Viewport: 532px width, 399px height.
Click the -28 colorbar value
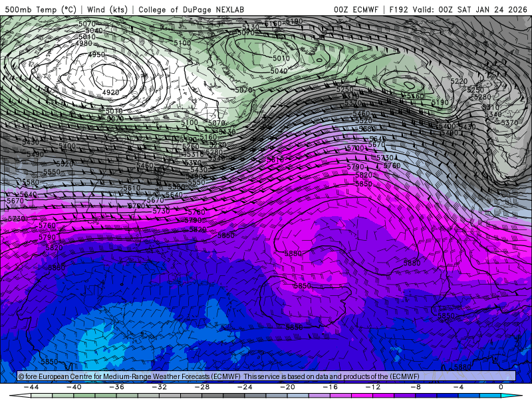(x=202, y=387)
